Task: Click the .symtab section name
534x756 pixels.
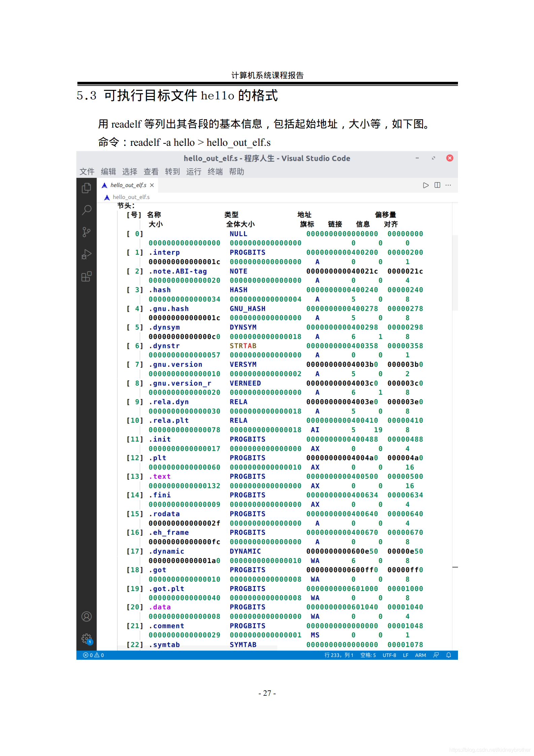Action: click(x=164, y=645)
